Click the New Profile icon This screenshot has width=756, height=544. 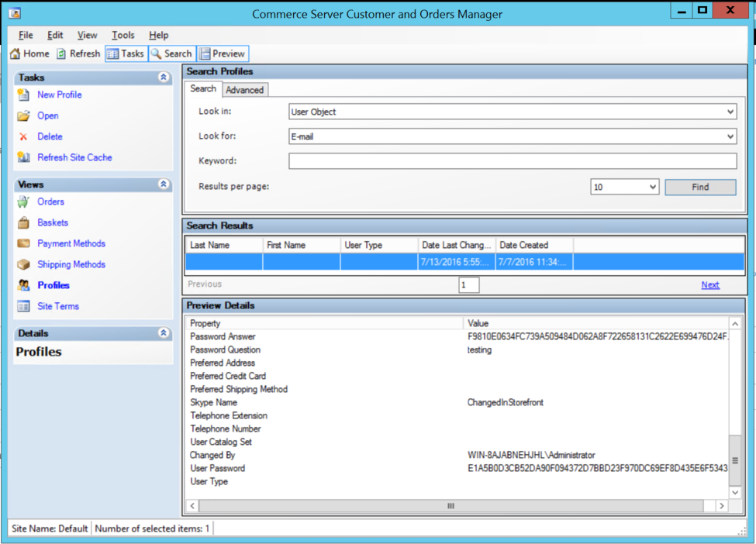(23, 95)
